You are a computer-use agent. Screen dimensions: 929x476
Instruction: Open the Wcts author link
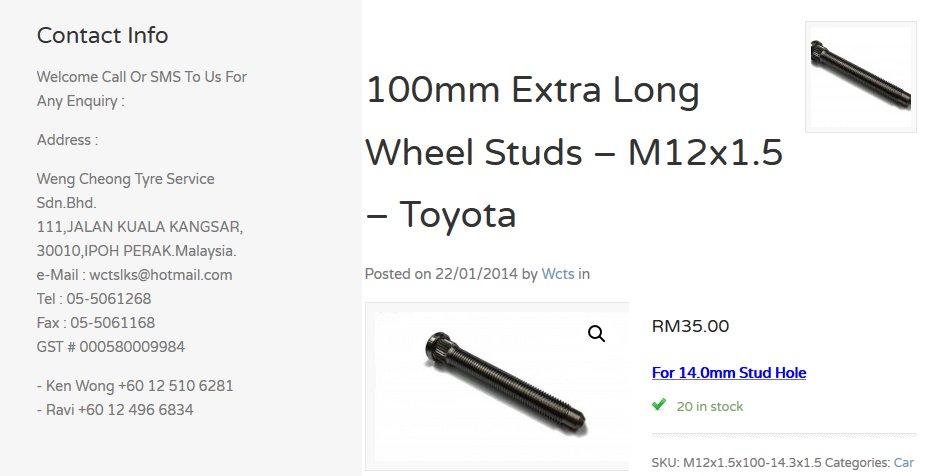[x=558, y=274]
